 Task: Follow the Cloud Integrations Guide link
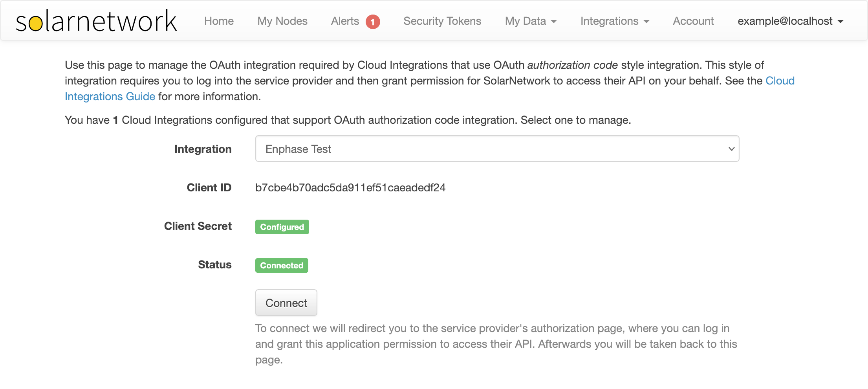110,96
